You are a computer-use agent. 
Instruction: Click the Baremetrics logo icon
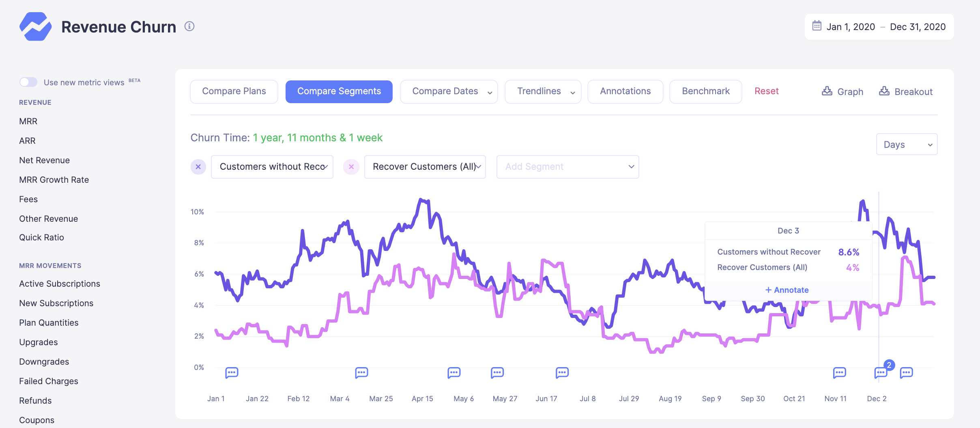point(36,27)
